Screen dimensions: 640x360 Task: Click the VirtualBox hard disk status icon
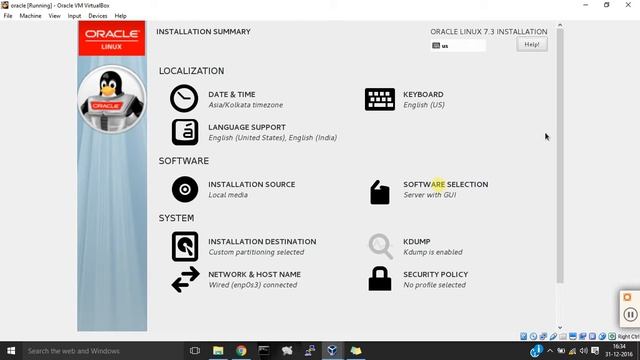pos(524,336)
